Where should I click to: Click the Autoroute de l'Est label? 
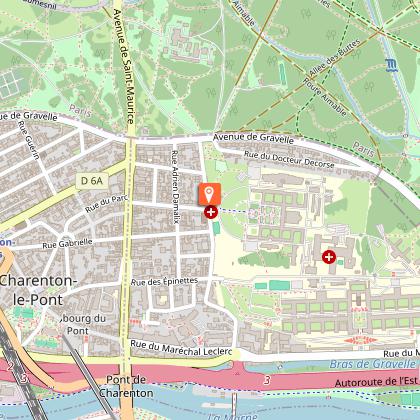pyautogui.click(x=376, y=382)
